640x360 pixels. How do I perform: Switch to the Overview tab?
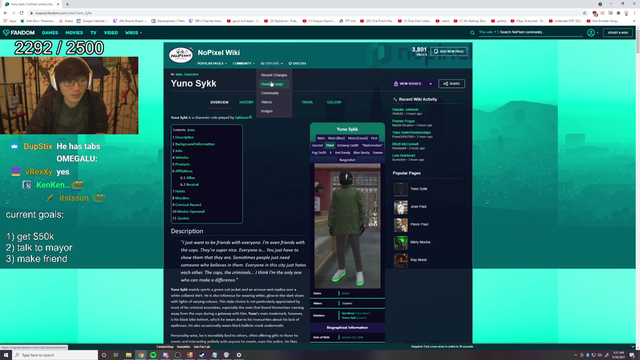(x=219, y=102)
